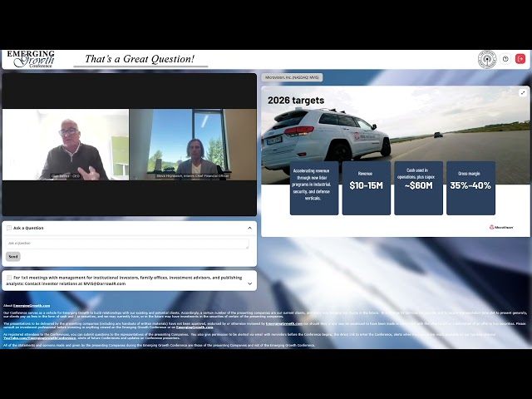This screenshot has width=532, height=399.
Task: Click the Emerging Growth Conference logo
Action: click(31, 59)
